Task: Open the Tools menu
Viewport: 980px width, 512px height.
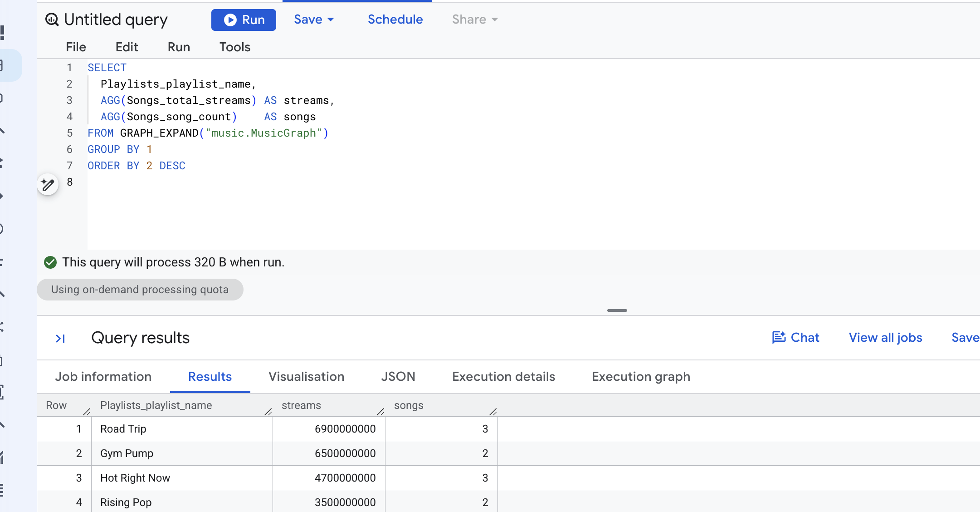Action: pos(235,47)
